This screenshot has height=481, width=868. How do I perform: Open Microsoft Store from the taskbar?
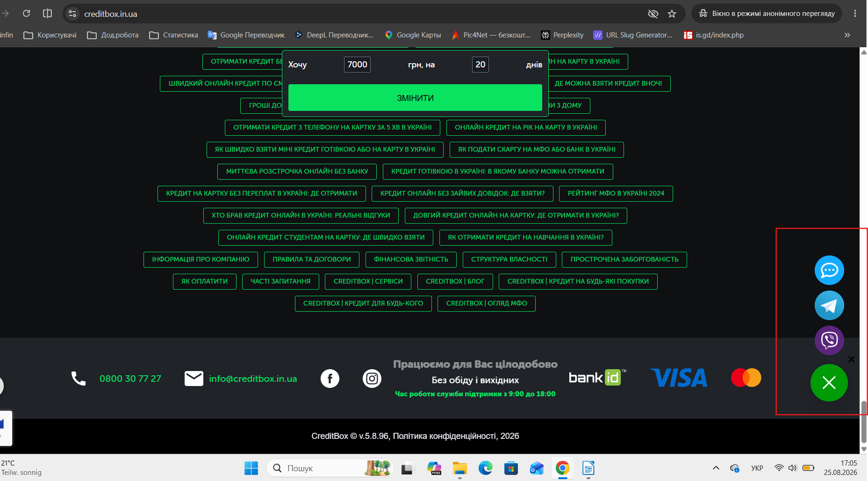(511, 468)
